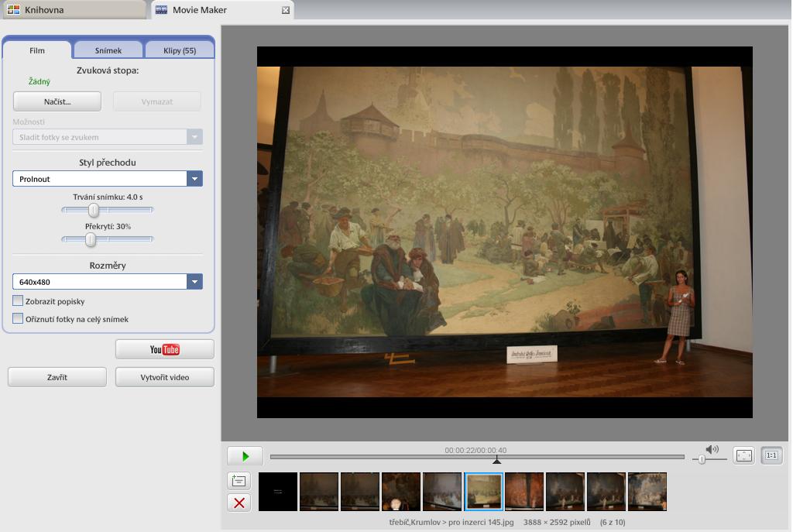Enable Zobrazit popisky checkbox
Image resolution: width=793 pixels, height=532 pixels.
coord(18,301)
